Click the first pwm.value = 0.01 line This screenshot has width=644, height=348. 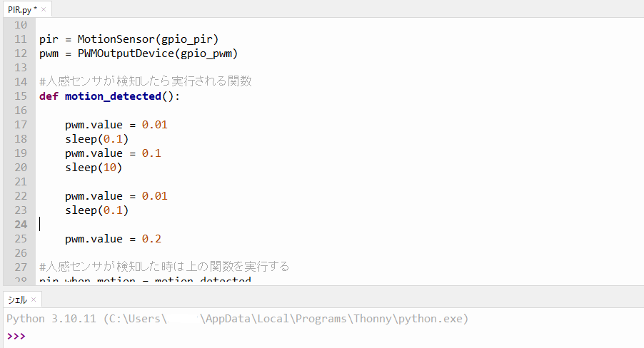pos(116,125)
